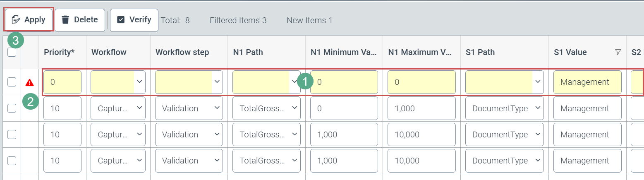Click the Delete button with trash icon
The width and height of the screenshot is (644, 180).
click(80, 20)
